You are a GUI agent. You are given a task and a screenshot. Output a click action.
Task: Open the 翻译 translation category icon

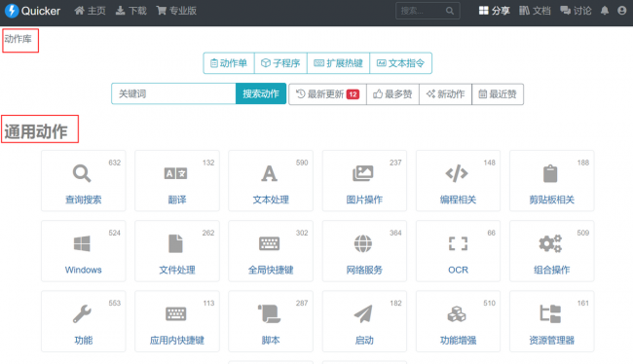click(x=175, y=173)
